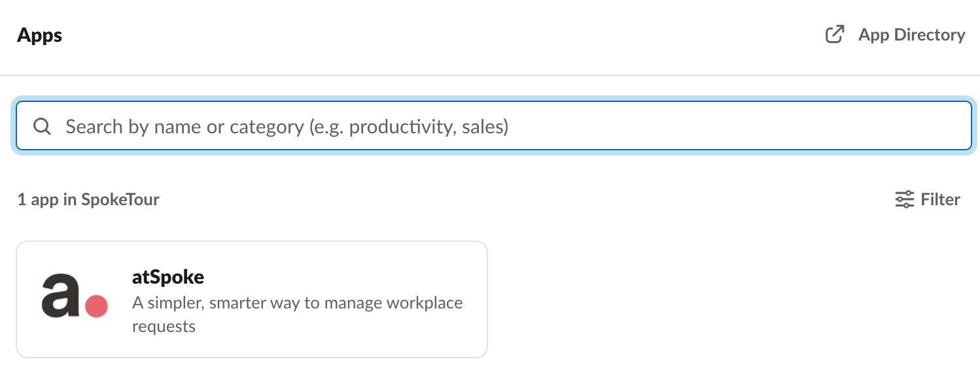Viewport: 980px width, 383px height.
Task: Click the 1 app in SpokeTour label
Action: [88, 199]
